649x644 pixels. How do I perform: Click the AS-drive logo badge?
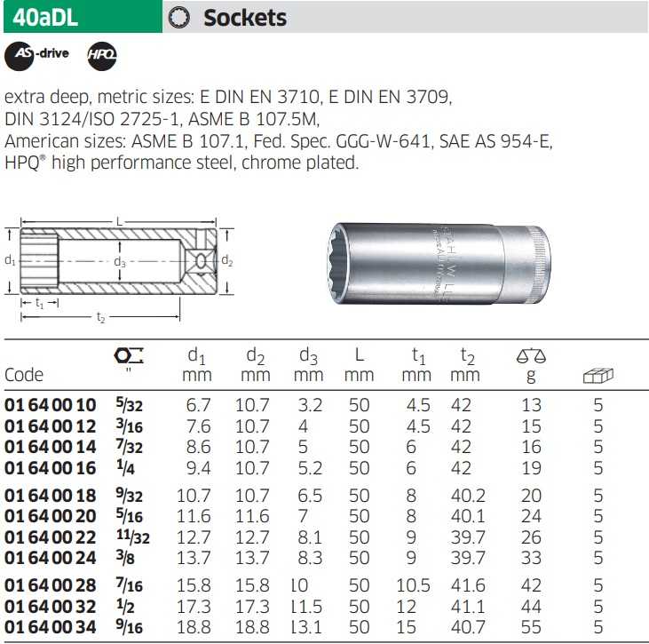click(x=37, y=55)
